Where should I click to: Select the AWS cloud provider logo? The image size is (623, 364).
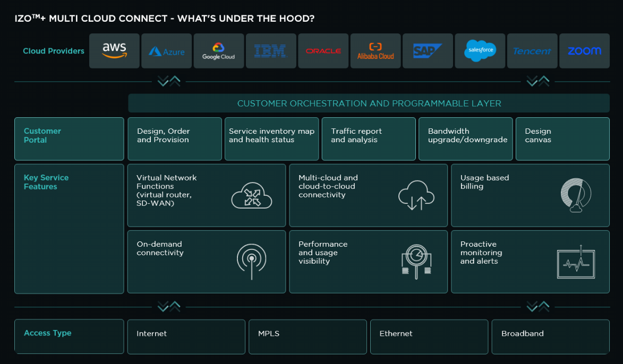[x=114, y=50]
